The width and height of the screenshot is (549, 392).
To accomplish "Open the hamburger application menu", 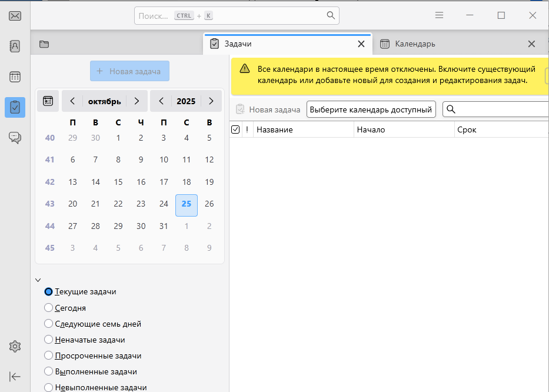I will click(x=439, y=16).
